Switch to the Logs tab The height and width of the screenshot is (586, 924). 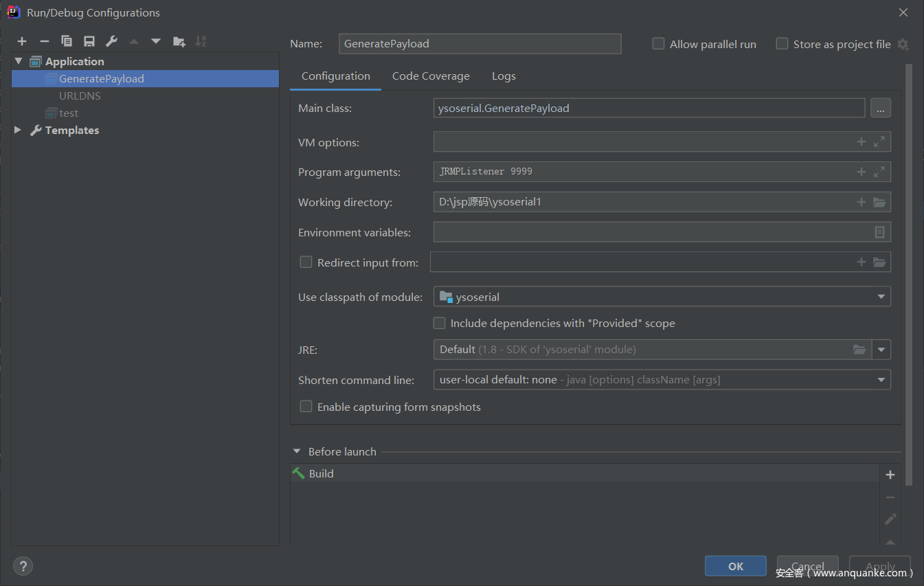click(x=504, y=76)
